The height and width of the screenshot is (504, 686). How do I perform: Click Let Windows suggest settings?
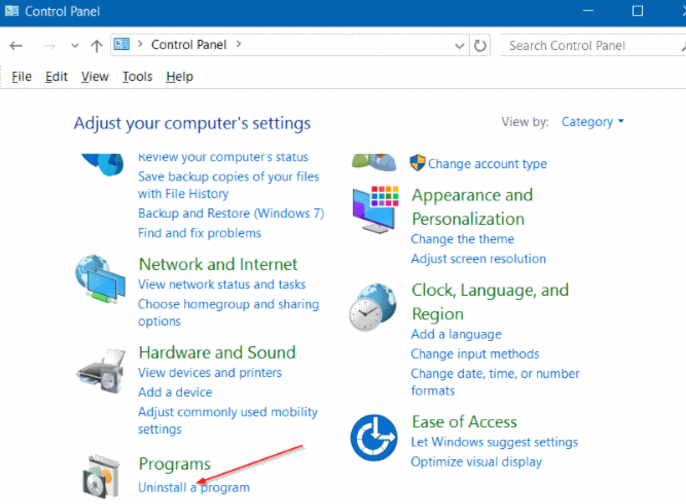coord(494,442)
